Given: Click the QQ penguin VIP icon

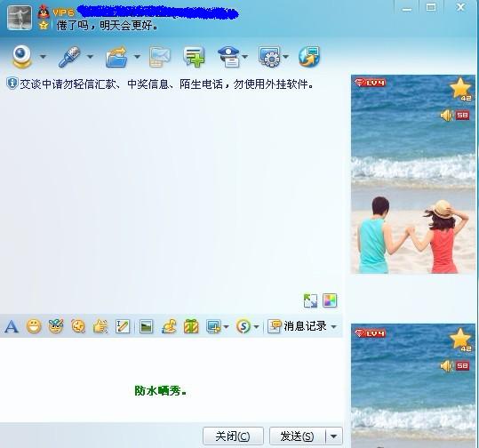Looking at the screenshot, I should [x=44, y=12].
